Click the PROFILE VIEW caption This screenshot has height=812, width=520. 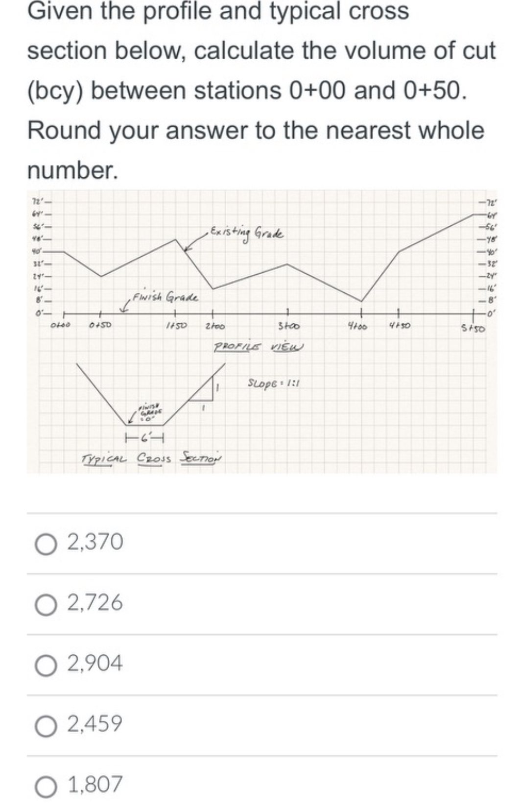(x=260, y=346)
